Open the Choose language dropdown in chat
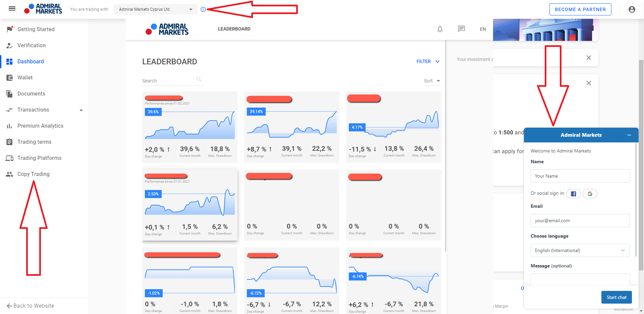The image size is (644, 314). [580, 250]
